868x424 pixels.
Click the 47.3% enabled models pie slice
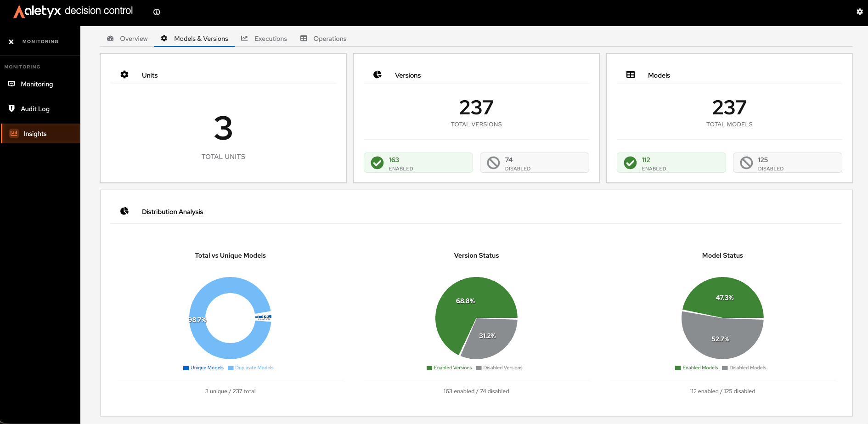[725, 298]
